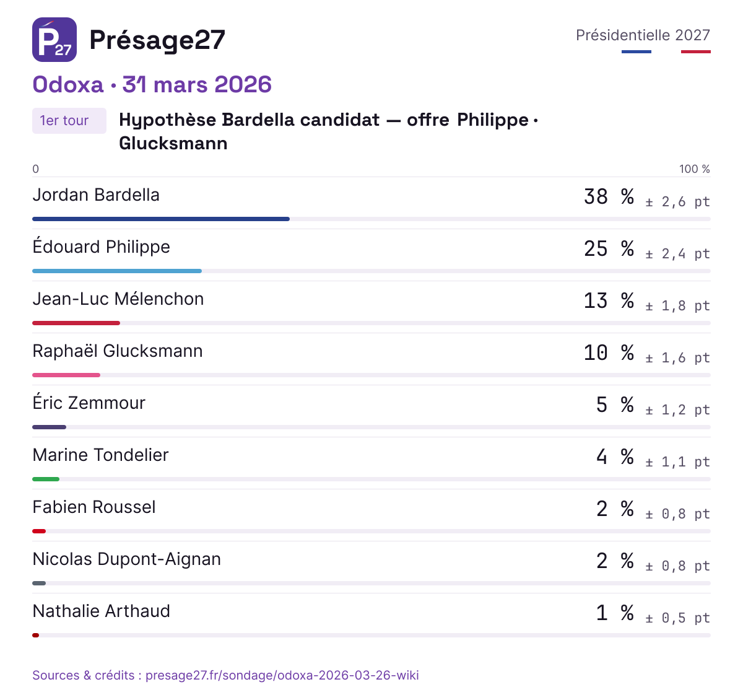The image size is (743, 700).
Task: Click Bardella's 38 % score
Action: 609,197
